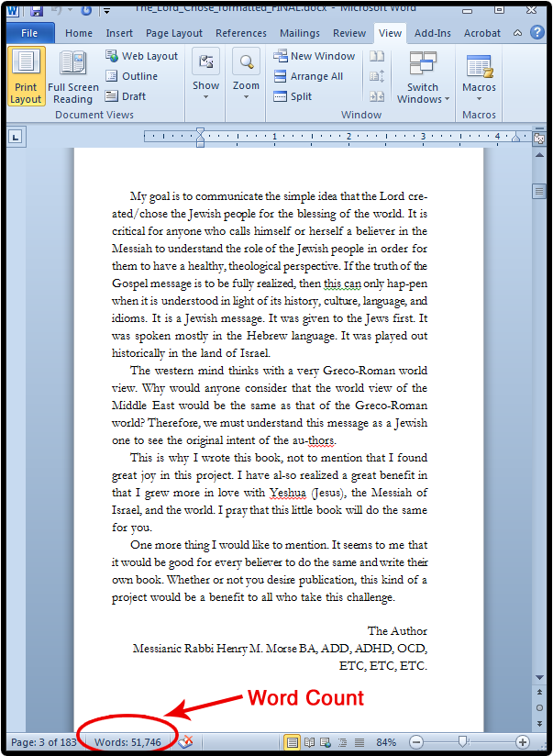Open the References ribbon tab
Viewport: 553px width, 756px height.
[x=241, y=33]
